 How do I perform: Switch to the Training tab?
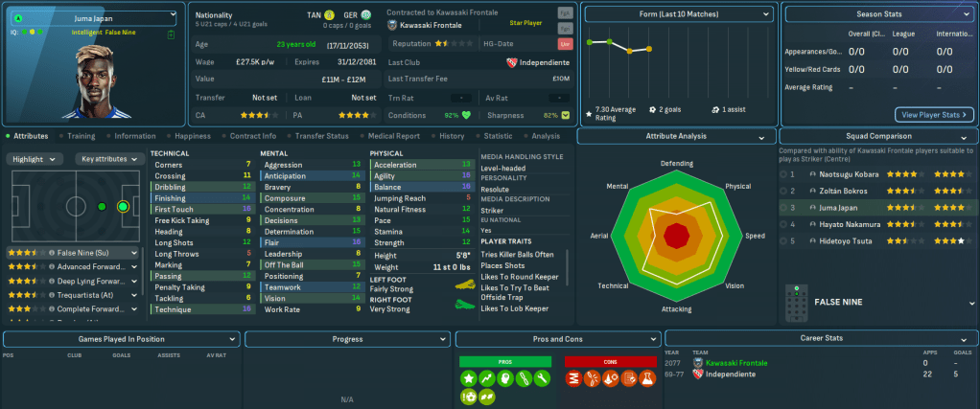pyautogui.click(x=82, y=136)
